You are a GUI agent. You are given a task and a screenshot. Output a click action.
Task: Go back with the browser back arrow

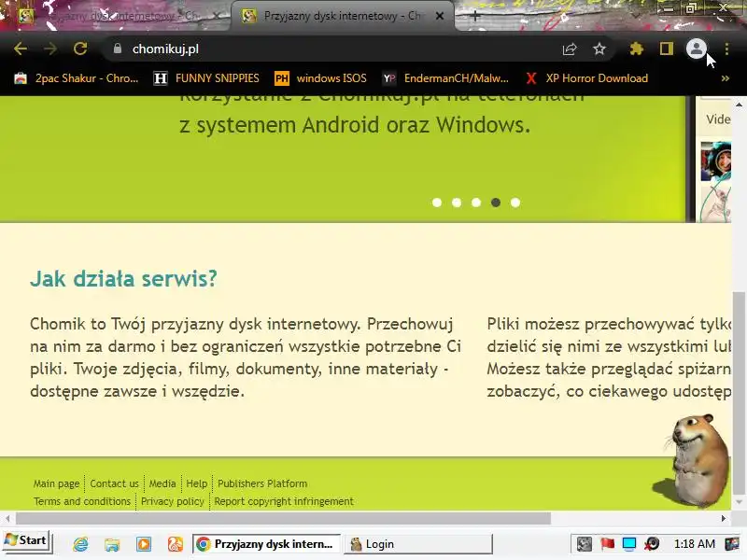coord(20,49)
